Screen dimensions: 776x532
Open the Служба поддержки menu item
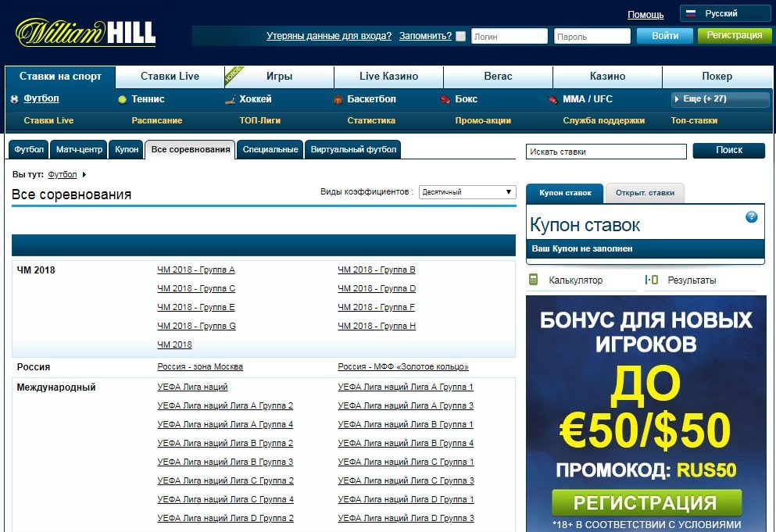click(x=604, y=121)
